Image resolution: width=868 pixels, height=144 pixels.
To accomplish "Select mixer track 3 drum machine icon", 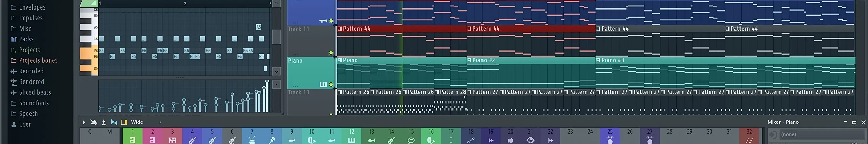I will [x=172, y=136].
